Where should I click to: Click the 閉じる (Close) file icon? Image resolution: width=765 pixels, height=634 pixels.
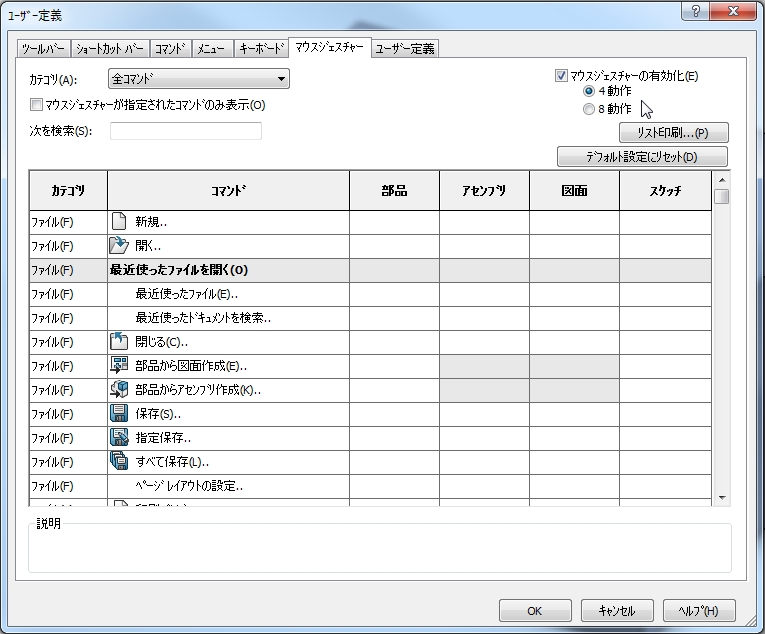click(120, 342)
